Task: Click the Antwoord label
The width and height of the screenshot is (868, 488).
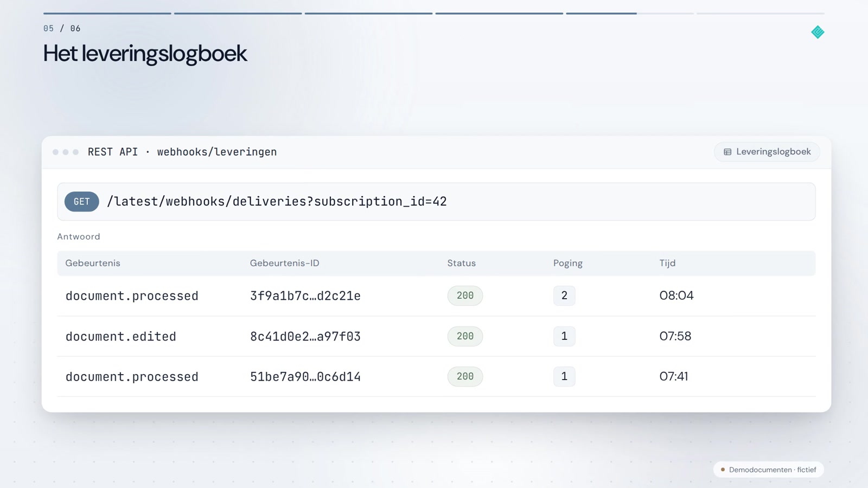Action: click(x=79, y=236)
